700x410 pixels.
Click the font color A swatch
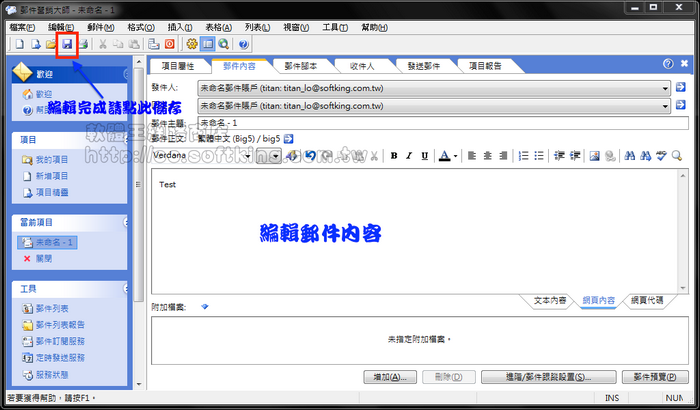[444, 156]
